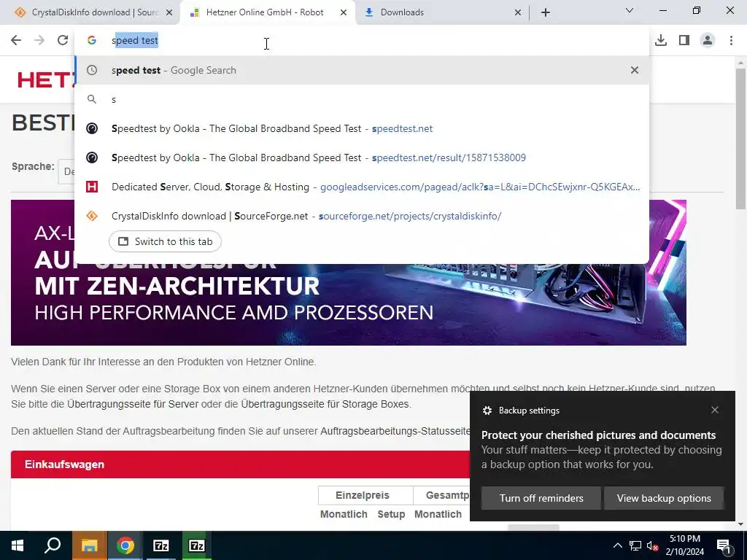Switch to the Downloads tab
Image resolution: width=747 pixels, height=560 pixels.
[x=441, y=12]
